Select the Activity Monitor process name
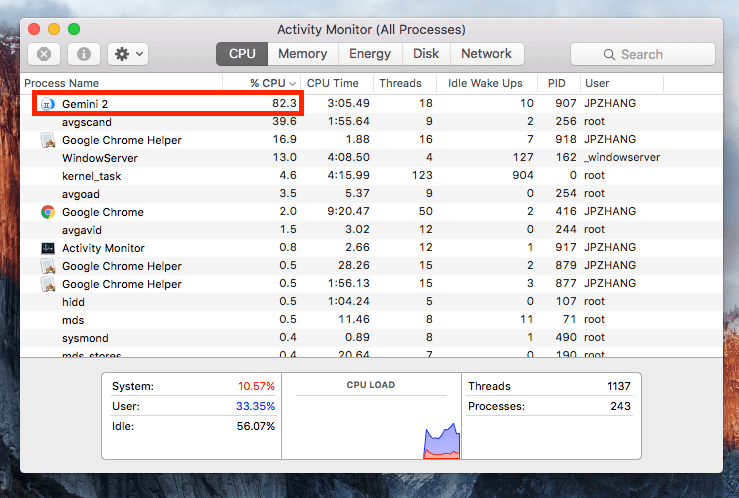 [103, 248]
